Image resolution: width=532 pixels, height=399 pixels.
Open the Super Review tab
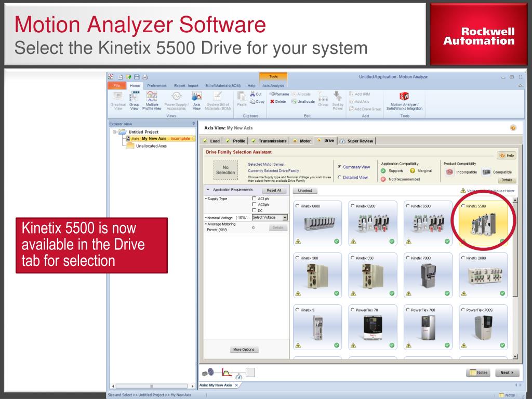coord(356,141)
